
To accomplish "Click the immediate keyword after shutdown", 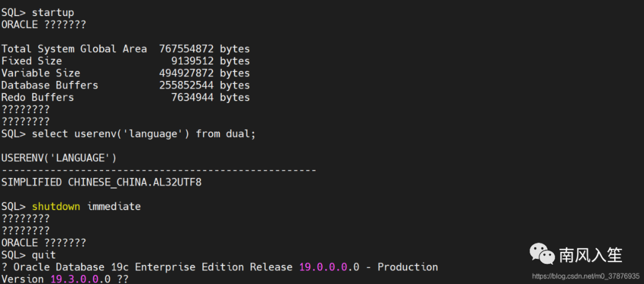I will 114,206.
